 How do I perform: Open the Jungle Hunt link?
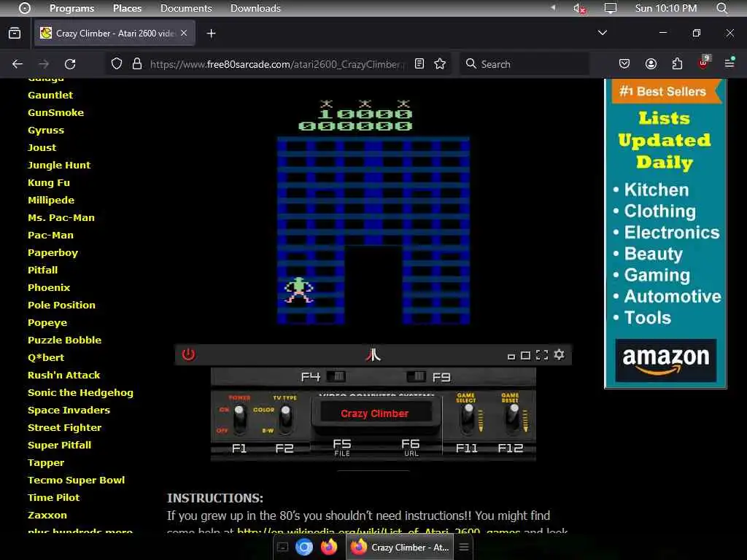pyautogui.click(x=59, y=166)
